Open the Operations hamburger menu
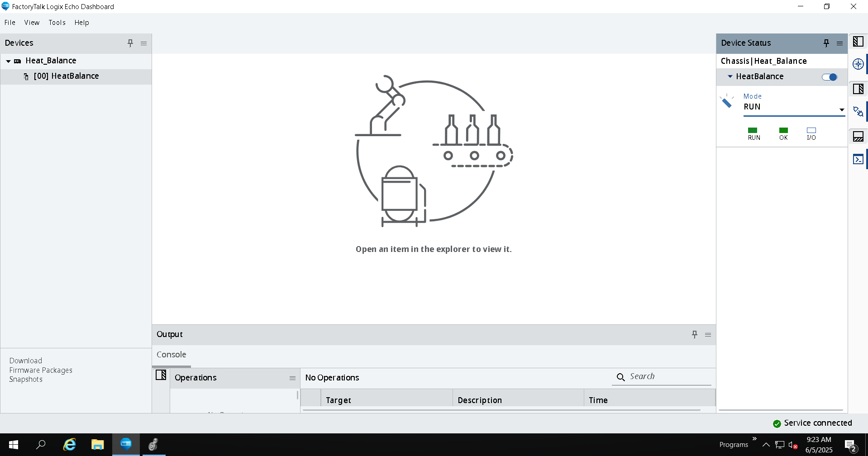 [292, 378]
